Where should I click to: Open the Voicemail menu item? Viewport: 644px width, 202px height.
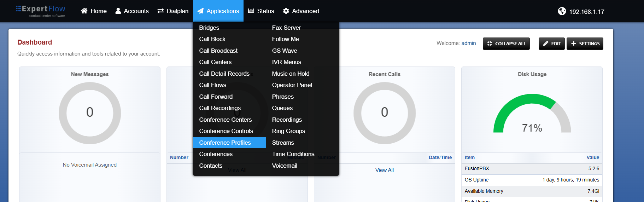tap(285, 166)
